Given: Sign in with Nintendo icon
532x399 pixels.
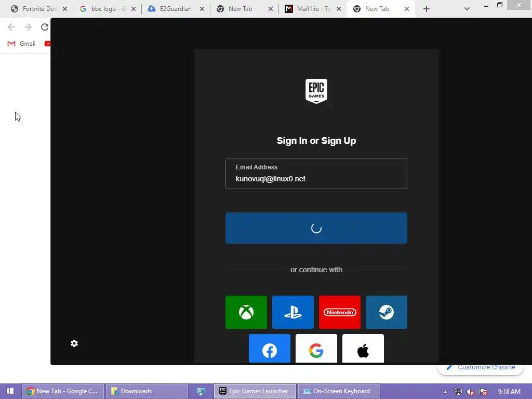Looking at the screenshot, I should point(340,312).
